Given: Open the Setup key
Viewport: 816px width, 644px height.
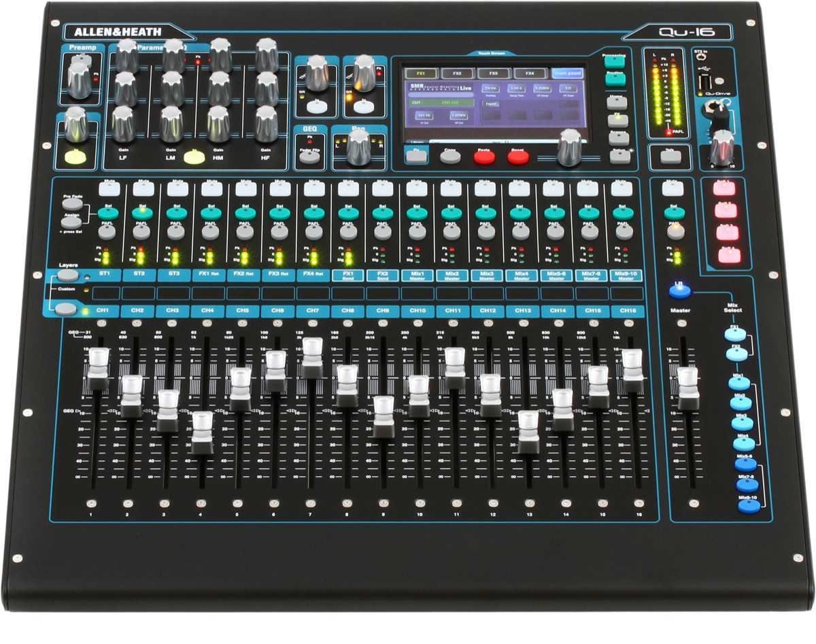Looking at the screenshot, I should click(x=619, y=156).
